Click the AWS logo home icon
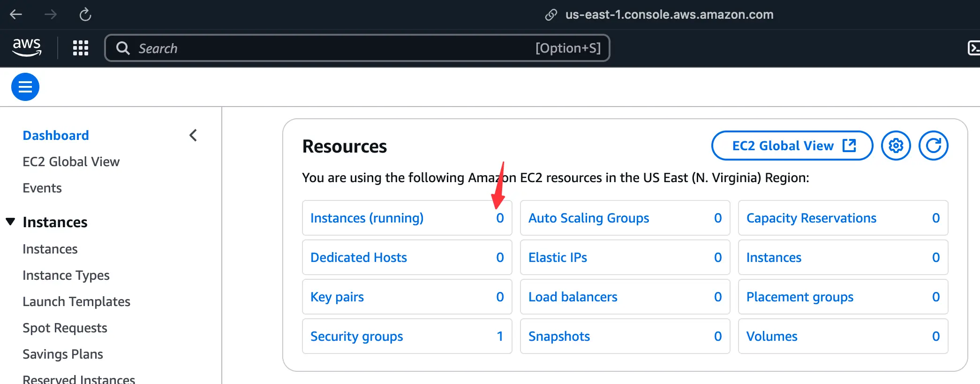This screenshot has width=980, height=384. click(27, 47)
